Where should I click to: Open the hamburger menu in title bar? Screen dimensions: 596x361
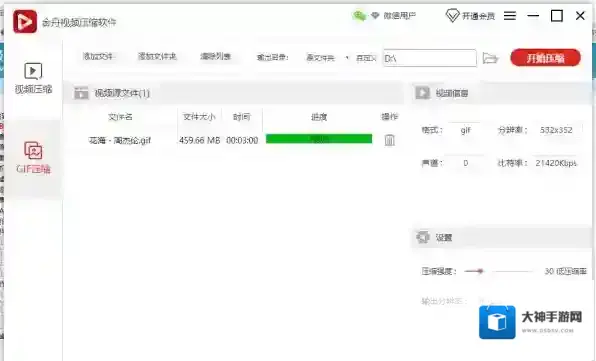click(x=510, y=16)
